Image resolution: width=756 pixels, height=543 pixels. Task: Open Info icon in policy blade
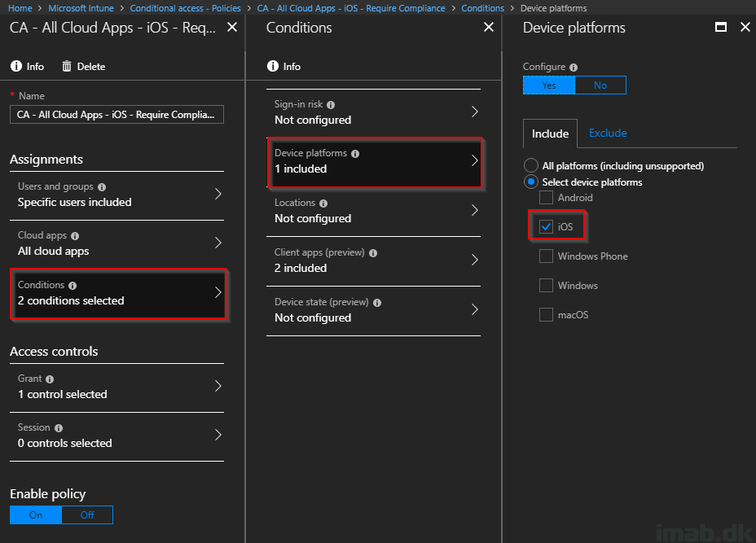[x=16, y=66]
